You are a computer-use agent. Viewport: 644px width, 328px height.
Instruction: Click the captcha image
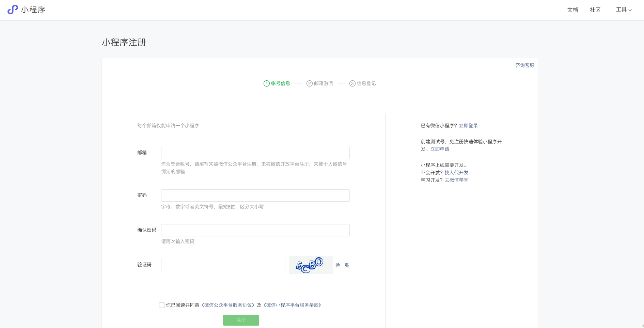311,265
